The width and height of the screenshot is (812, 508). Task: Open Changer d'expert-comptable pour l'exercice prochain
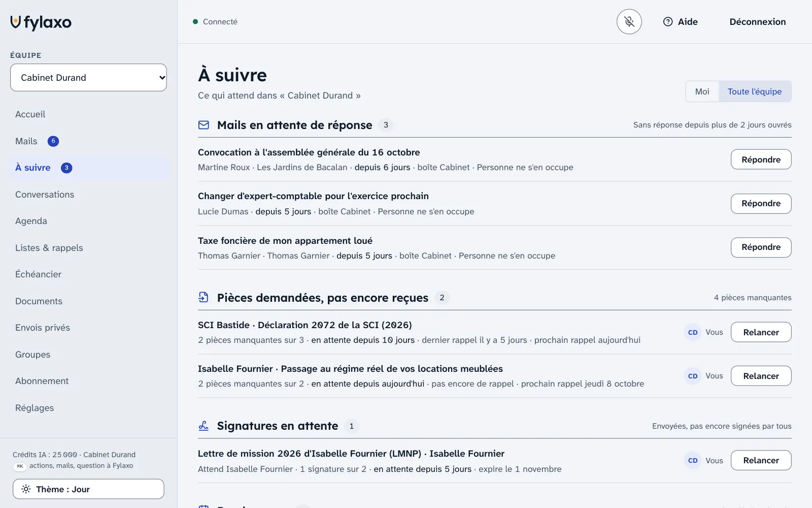[x=313, y=196]
